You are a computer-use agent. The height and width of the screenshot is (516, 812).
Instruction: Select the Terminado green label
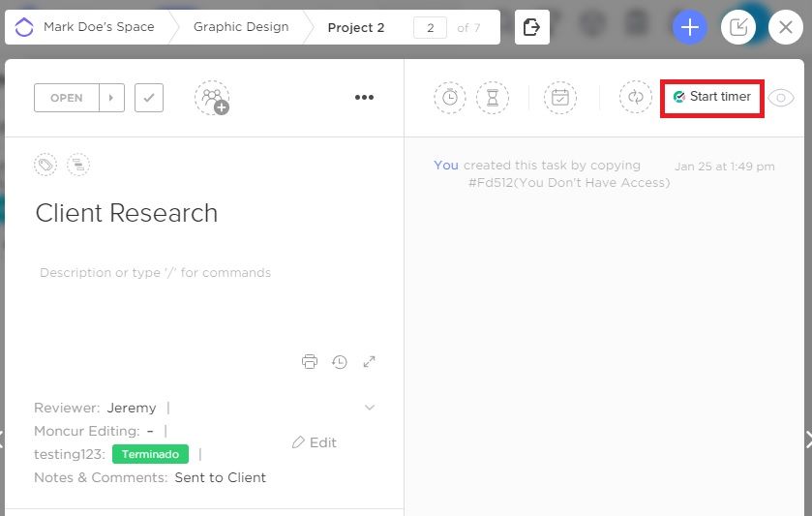tap(150, 454)
